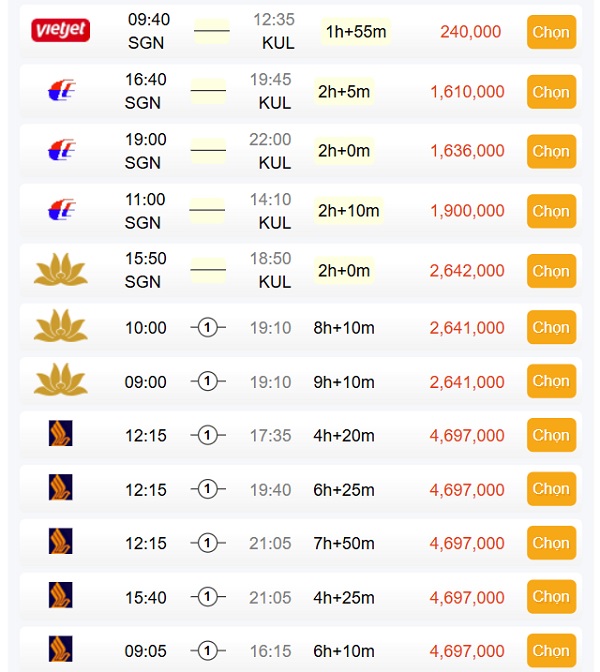Screen dimensions: 600x672
Task: Click the Malaysia Airlines logo on 19:00 flight
Action: [61, 151]
